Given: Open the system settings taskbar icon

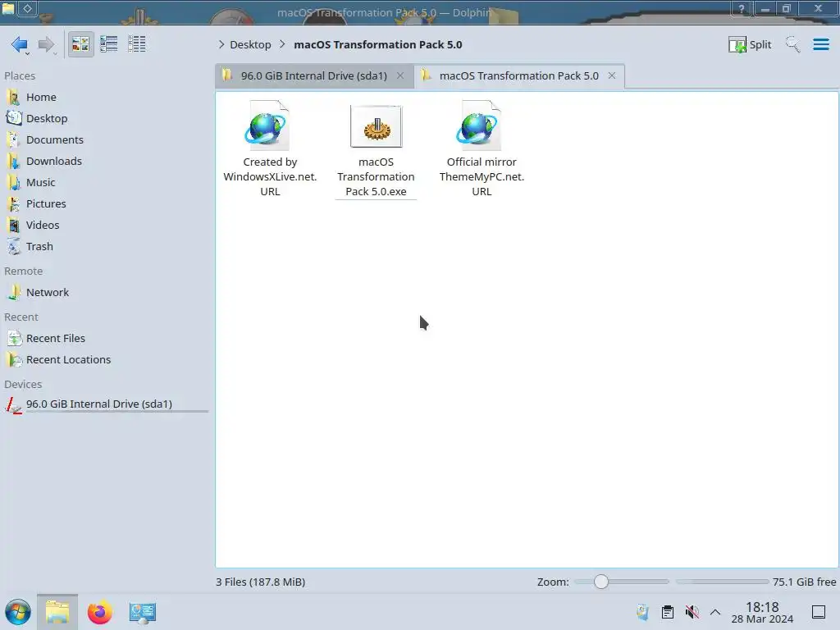Looking at the screenshot, I should click(143, 612).
